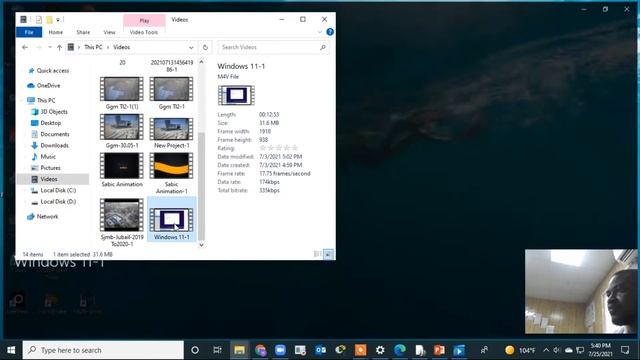Open Settings gear on taskbar

[380, 350]
